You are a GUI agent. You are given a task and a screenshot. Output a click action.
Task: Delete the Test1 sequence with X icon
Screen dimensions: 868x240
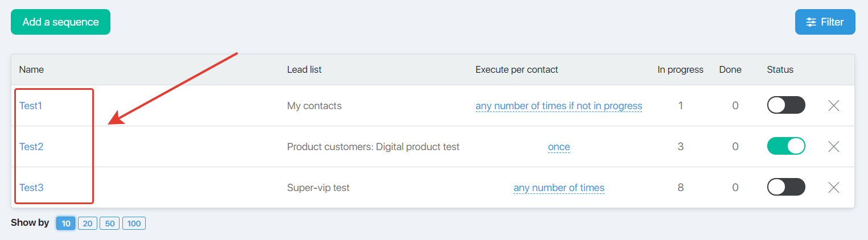click(834, 106)
